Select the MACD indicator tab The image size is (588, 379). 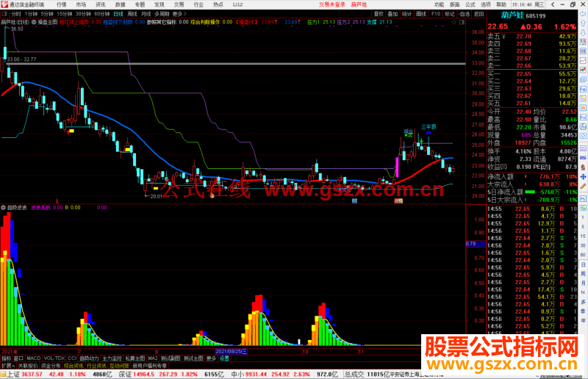(x=33, y=358)
